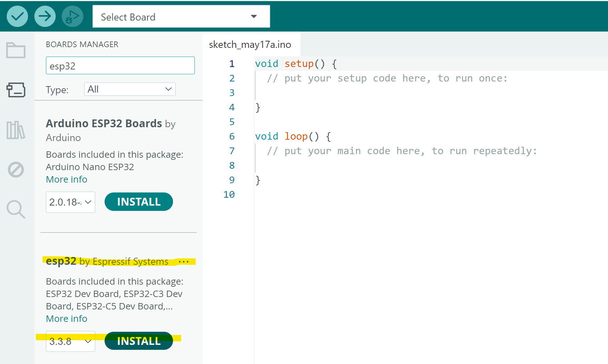Open the esp32 package three-dots menu
Screen dimensions: 608x364
click(x=184, y=262)
